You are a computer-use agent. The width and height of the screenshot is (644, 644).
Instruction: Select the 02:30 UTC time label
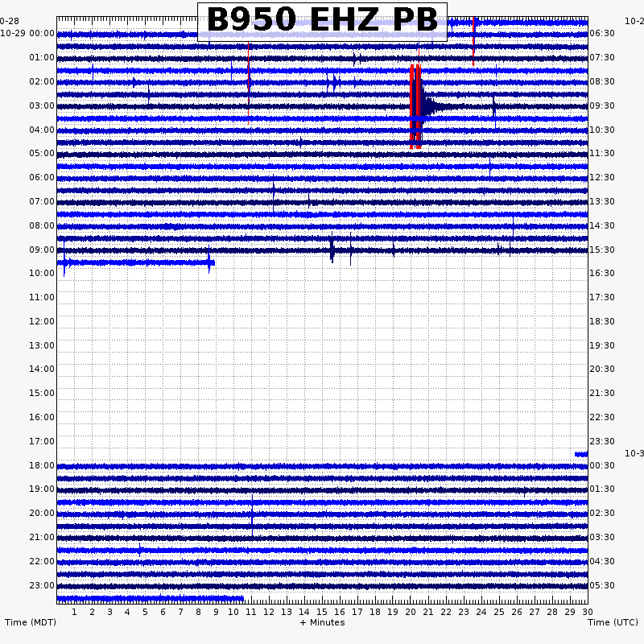click(x=602, y=514)
